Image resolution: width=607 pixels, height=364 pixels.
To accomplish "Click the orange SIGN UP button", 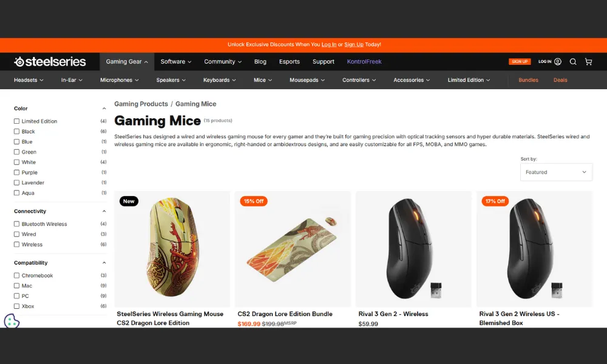I will click(x=520, y=61).
